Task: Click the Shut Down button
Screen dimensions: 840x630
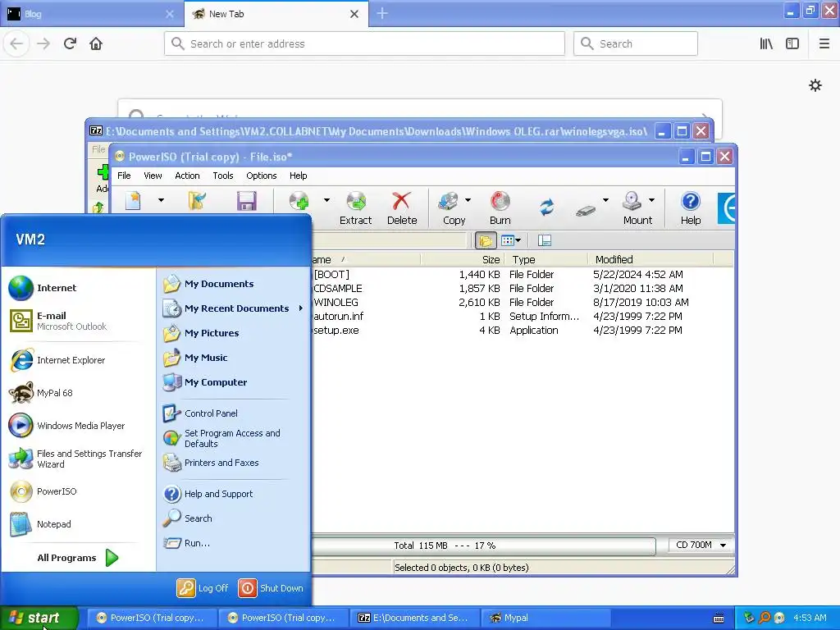Action: click(271, 588)
